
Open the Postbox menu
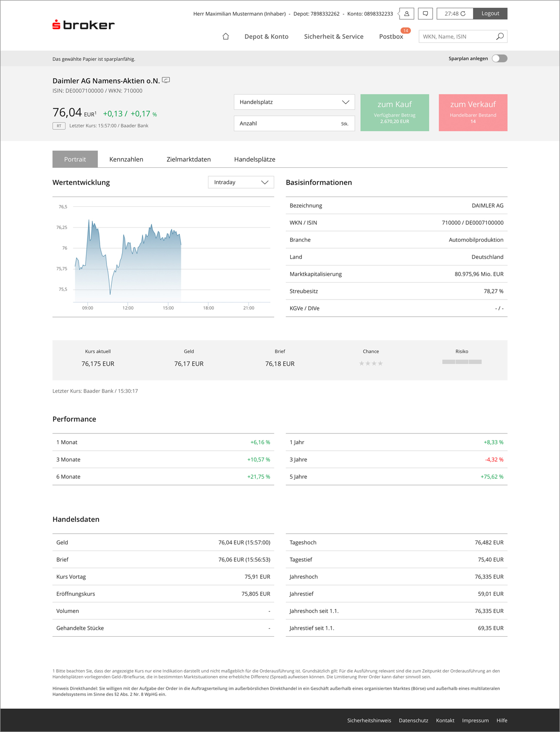(x=391, y=36)
